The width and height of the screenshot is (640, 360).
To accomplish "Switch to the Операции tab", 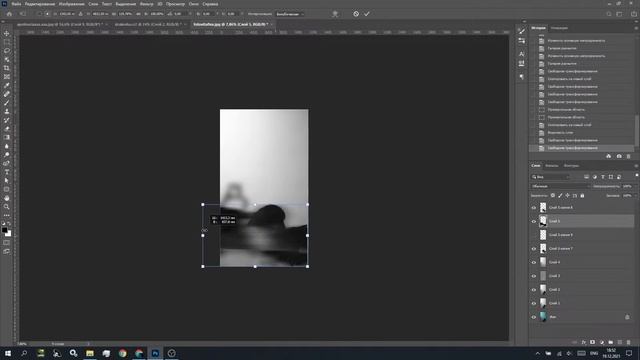I will [559, 28].
